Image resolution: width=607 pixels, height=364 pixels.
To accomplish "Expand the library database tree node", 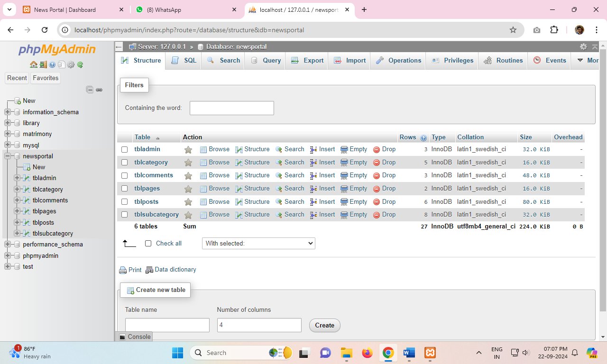I will click(8, 123).
